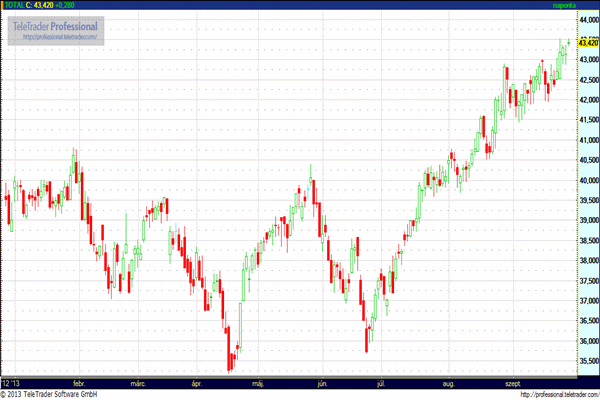
Task: Select the 'naponta' interval label
Action: pos(563,6)
